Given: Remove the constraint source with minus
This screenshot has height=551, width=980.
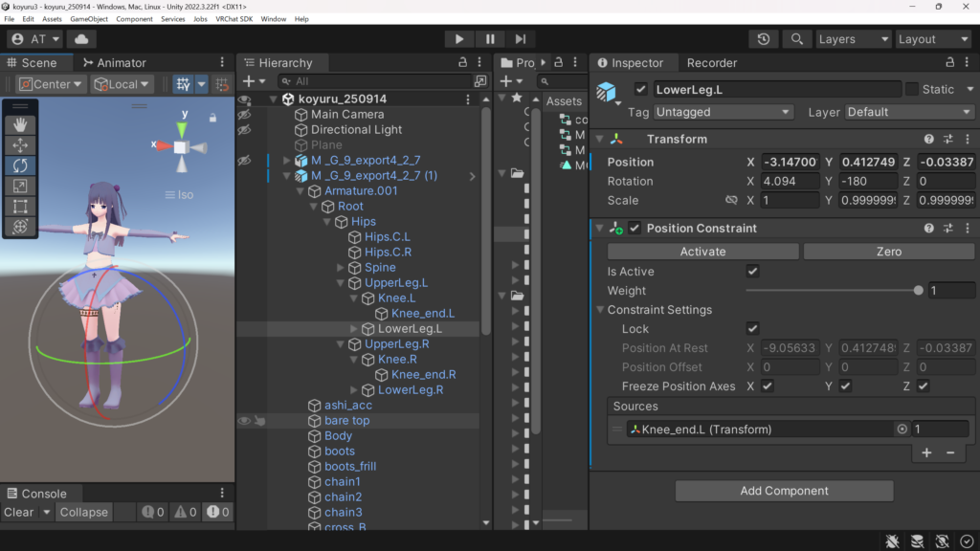Looking at the screenshot, I should 950,452.
